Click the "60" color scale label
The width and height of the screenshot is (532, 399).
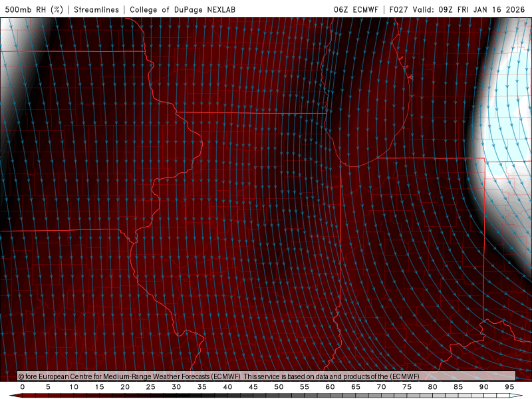point(330,387)
